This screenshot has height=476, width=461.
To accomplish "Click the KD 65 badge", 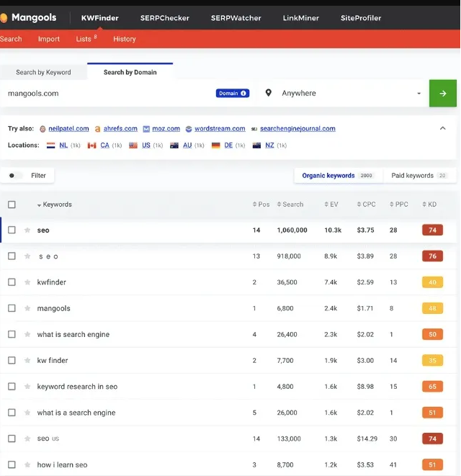I will 432,387.
